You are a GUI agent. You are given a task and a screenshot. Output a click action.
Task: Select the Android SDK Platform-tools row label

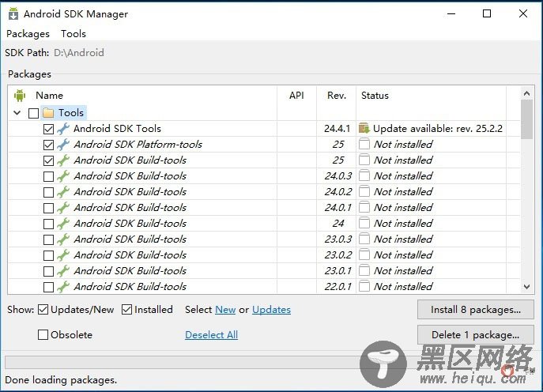click(x=138, y=145)
